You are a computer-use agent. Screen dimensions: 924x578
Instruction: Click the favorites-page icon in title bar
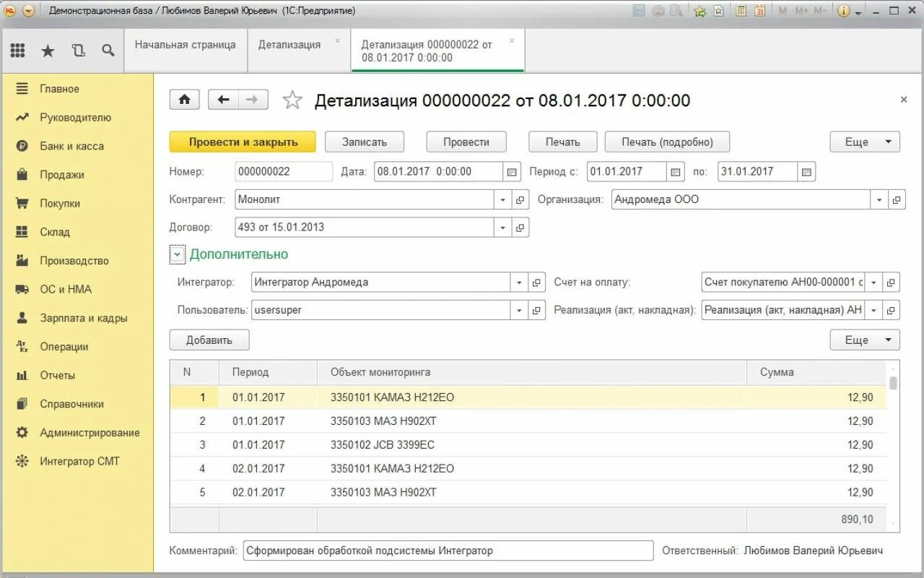click(719, 11)
